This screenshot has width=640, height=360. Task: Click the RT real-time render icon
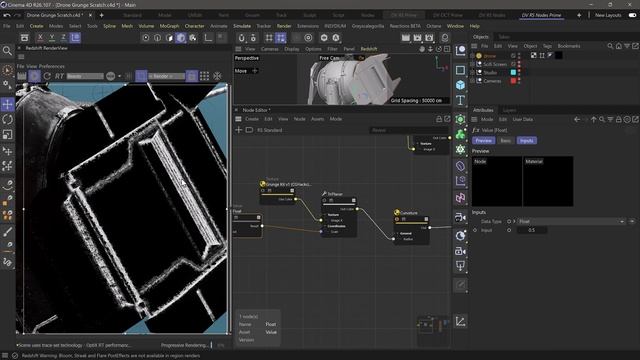[60, 76]
